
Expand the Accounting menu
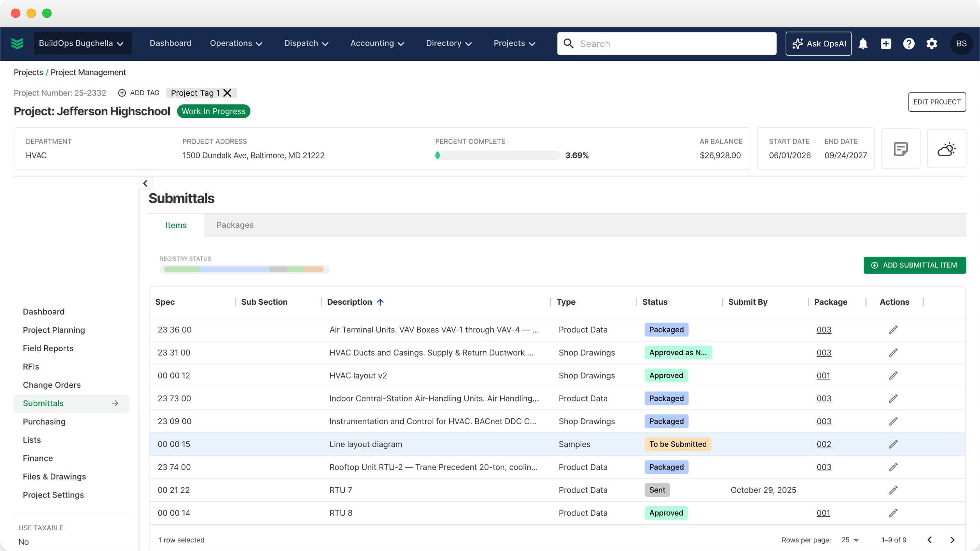pos(377,43)
